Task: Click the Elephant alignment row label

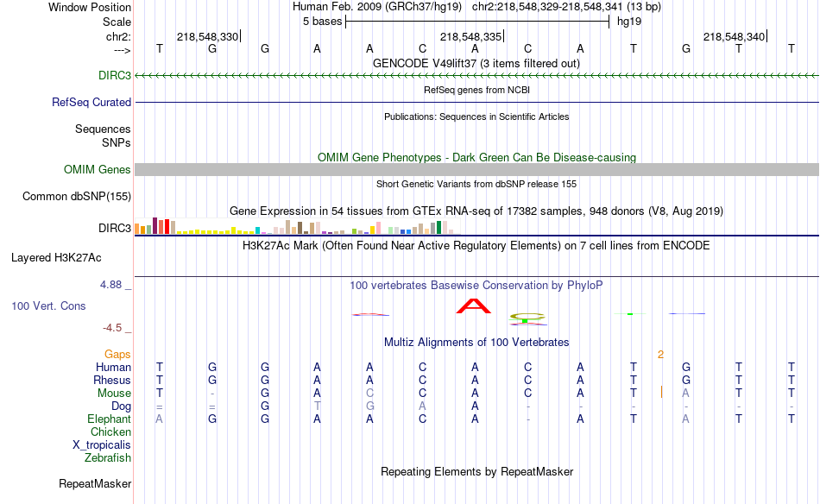Action: (x=109, y=419)
